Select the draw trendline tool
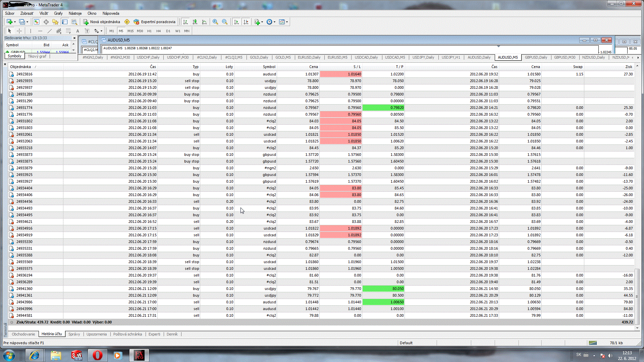 coord(49,31)
